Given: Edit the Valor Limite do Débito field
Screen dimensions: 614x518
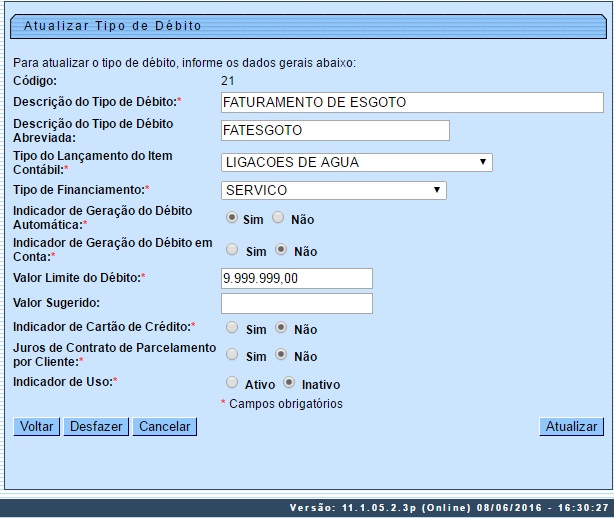Looking at the screenshot, I should pyautogui.click(x=296, y=278).
